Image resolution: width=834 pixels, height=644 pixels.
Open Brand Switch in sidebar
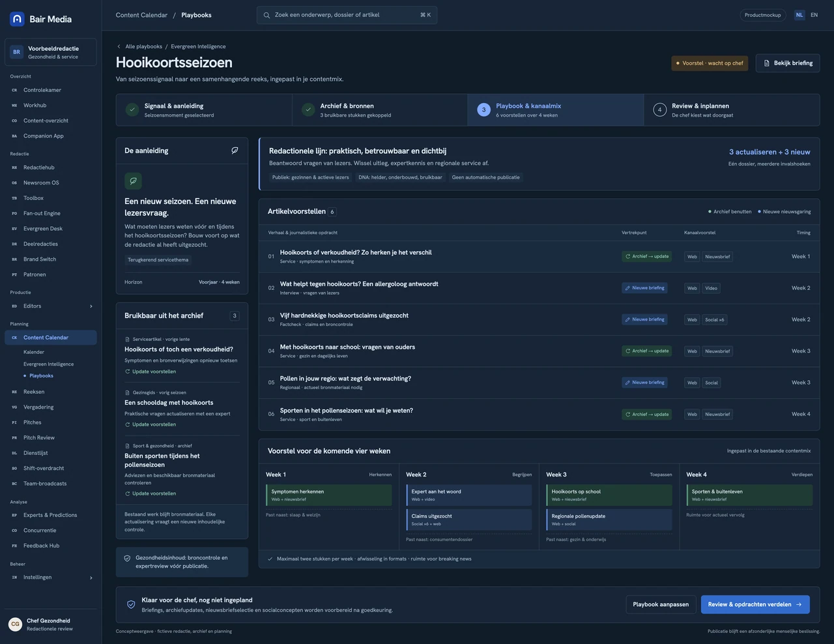51,259
